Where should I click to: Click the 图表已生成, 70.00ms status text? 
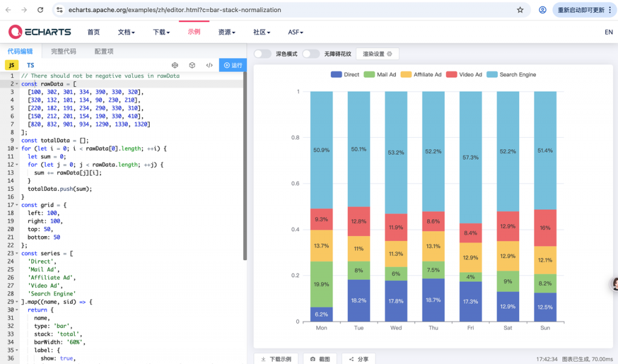pyautogui.click(x=587, y=359)
